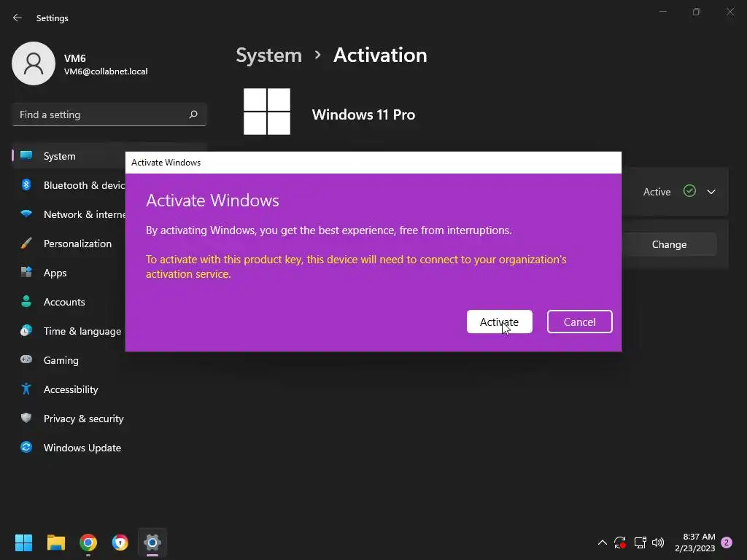
Task: Click the Windows 11 logo image
Action: point(267,112)
